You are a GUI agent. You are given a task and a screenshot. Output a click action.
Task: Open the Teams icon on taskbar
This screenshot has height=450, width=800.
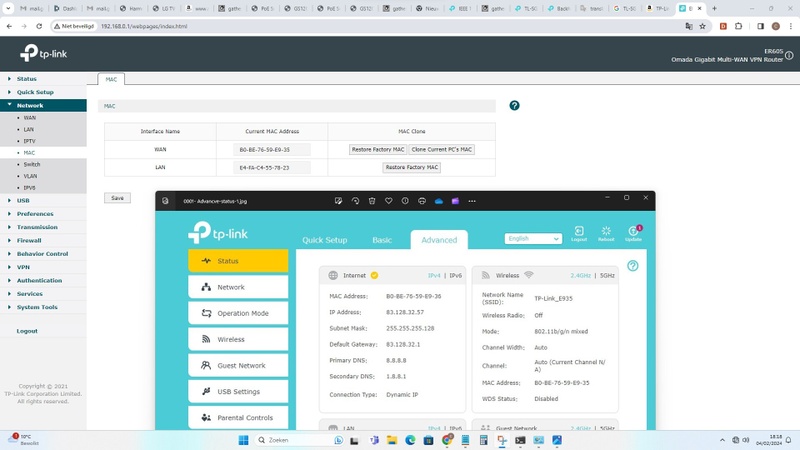(x=374, y=440)
